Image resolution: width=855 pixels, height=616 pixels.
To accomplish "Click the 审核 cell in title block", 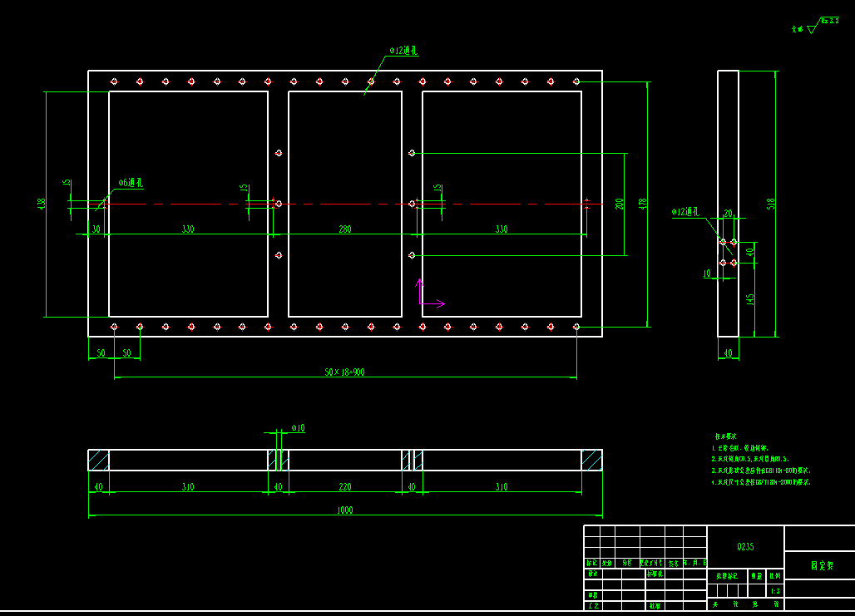I will (593, 595).
